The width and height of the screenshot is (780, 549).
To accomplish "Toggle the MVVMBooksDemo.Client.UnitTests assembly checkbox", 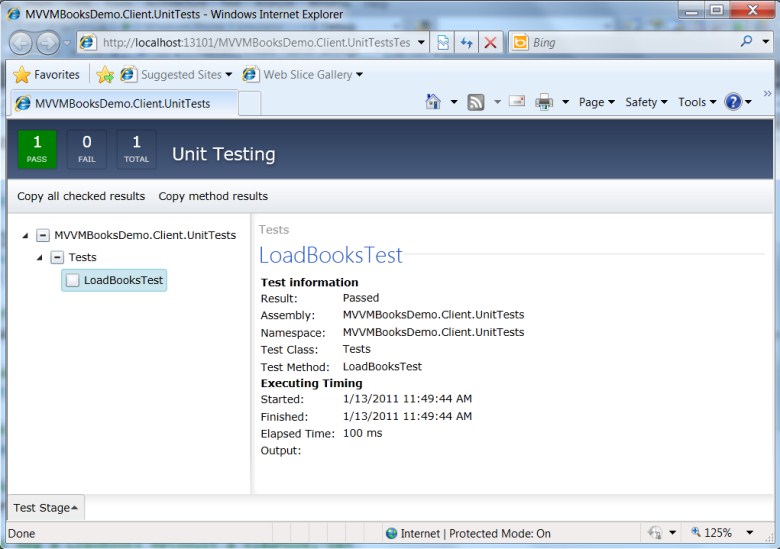I will click(x=43, y=235).
